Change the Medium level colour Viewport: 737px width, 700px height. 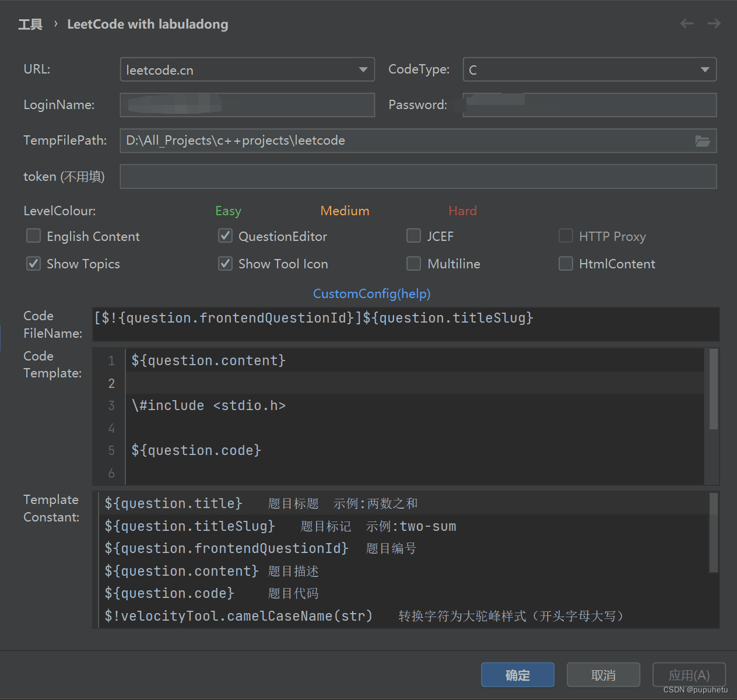345,211
